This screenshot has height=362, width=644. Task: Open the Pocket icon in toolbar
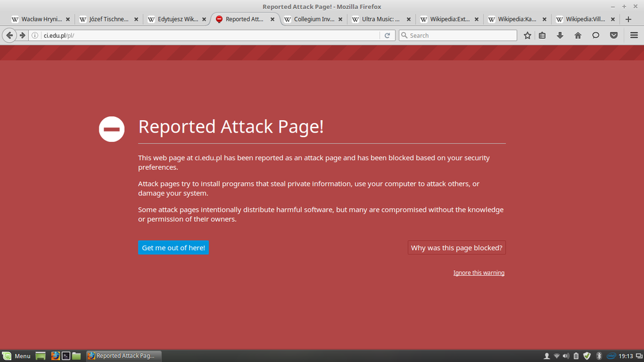pos(613,35)
